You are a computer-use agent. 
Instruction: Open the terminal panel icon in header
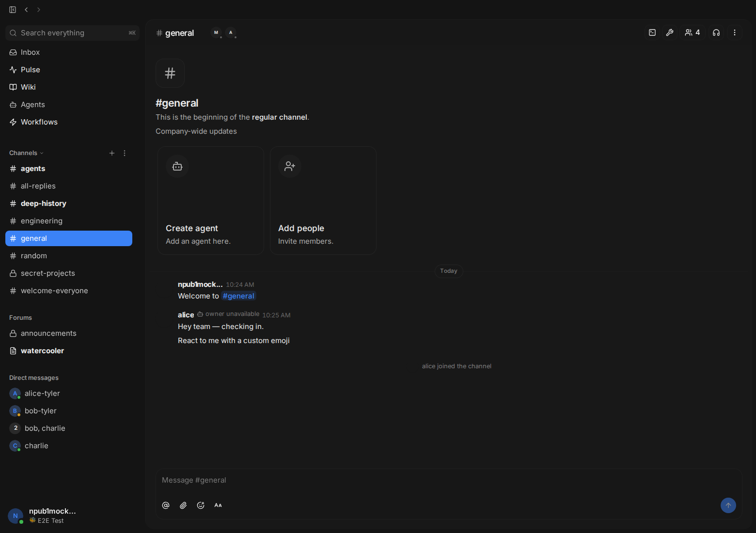pyautogui.click(x=652, y=32)
